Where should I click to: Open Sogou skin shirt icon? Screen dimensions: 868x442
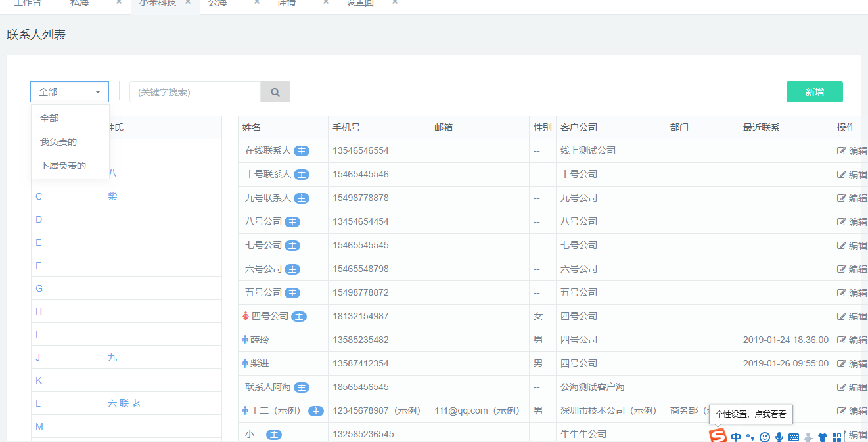pos(823,437)
